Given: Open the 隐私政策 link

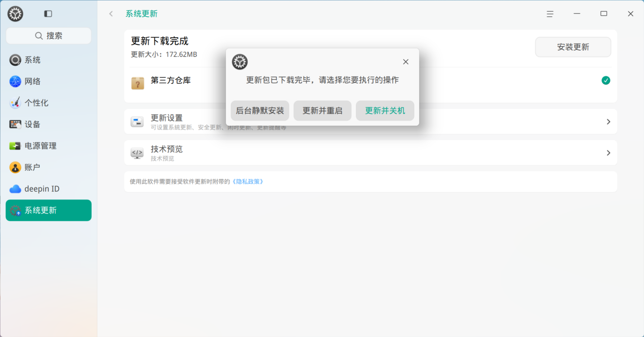Looking at the screenshot, I should point(248,181).
